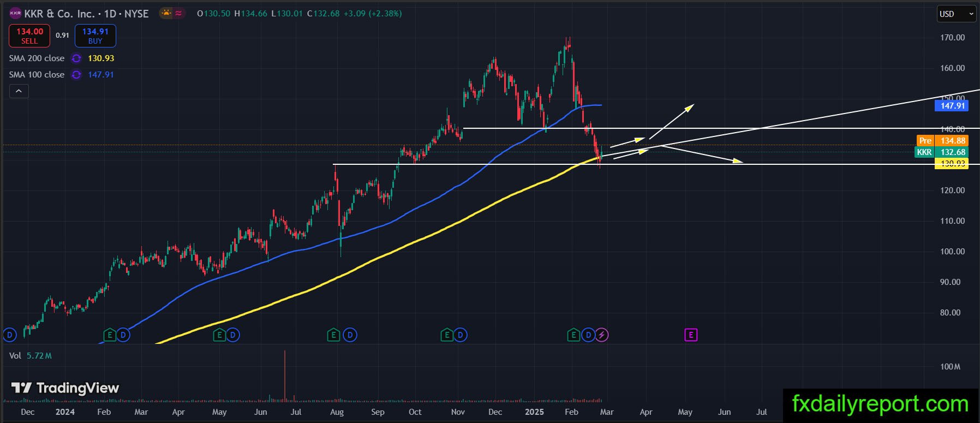Click the +3.09 (+2.38%) change value
The width and height of the screenshot is (980, 423).
pyautogui.click(x=373, y=14)
